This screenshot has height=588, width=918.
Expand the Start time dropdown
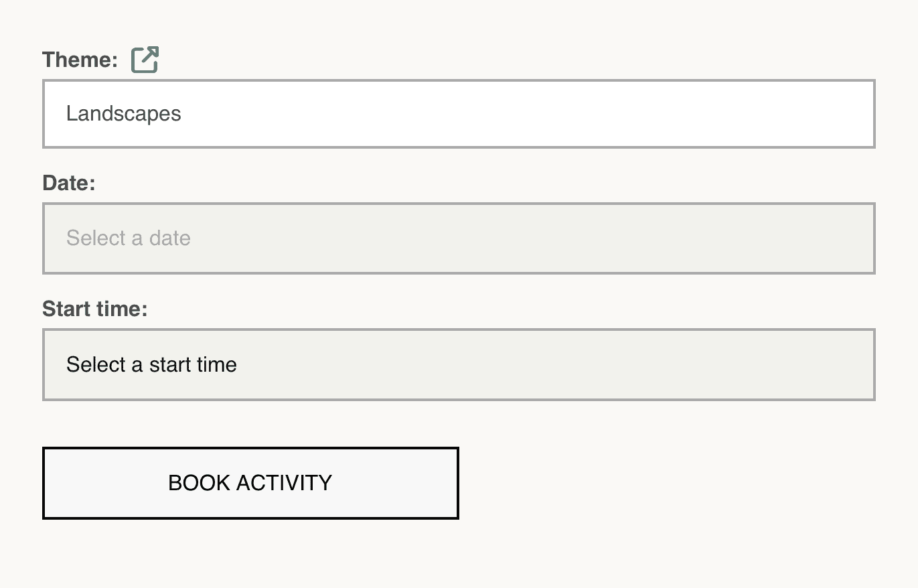pos(459,365)
